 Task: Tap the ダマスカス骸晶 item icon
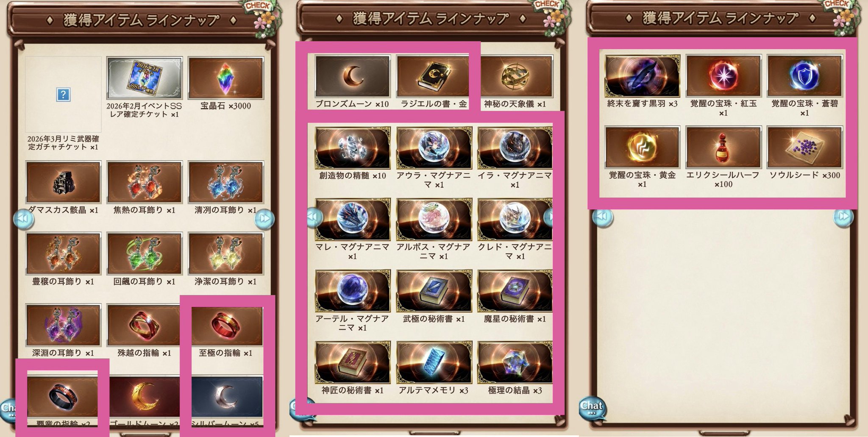[63, 182]
